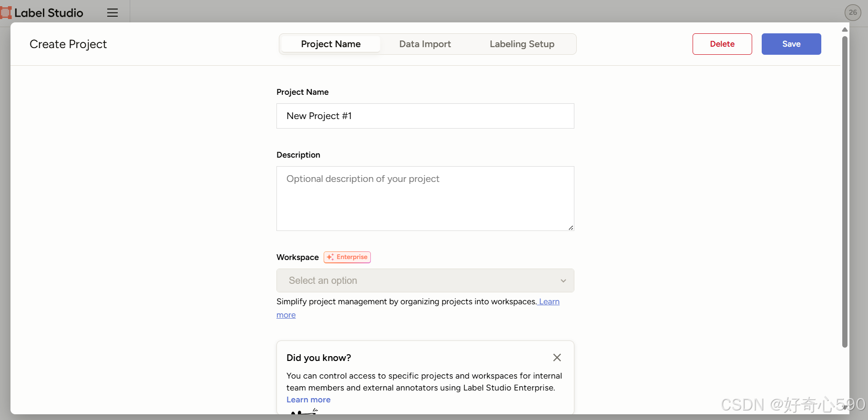Switch to the Data Import tab
This screenshot has width=868, height=420.
click(425, 44)
